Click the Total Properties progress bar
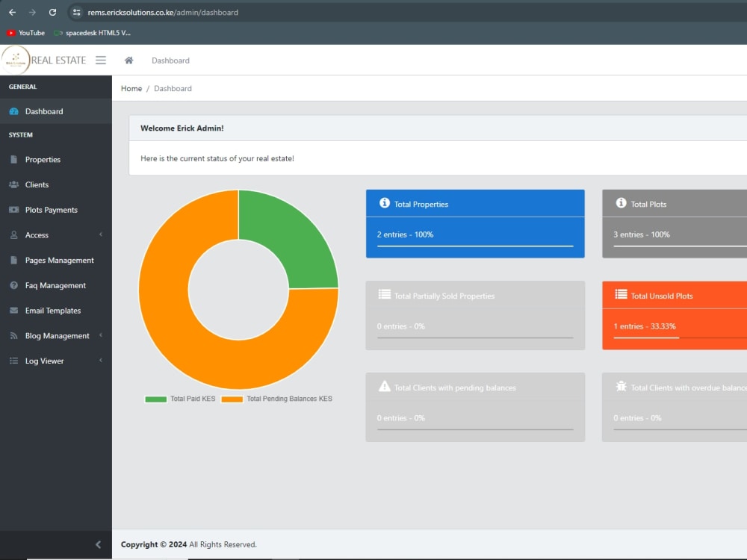The width and height of the screenshot is (747, 560). pos(475,246)
